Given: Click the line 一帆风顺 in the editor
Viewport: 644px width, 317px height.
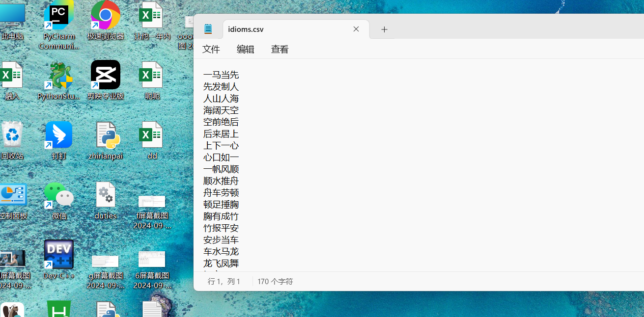Looking at the screenshot, I should [221, 169].
